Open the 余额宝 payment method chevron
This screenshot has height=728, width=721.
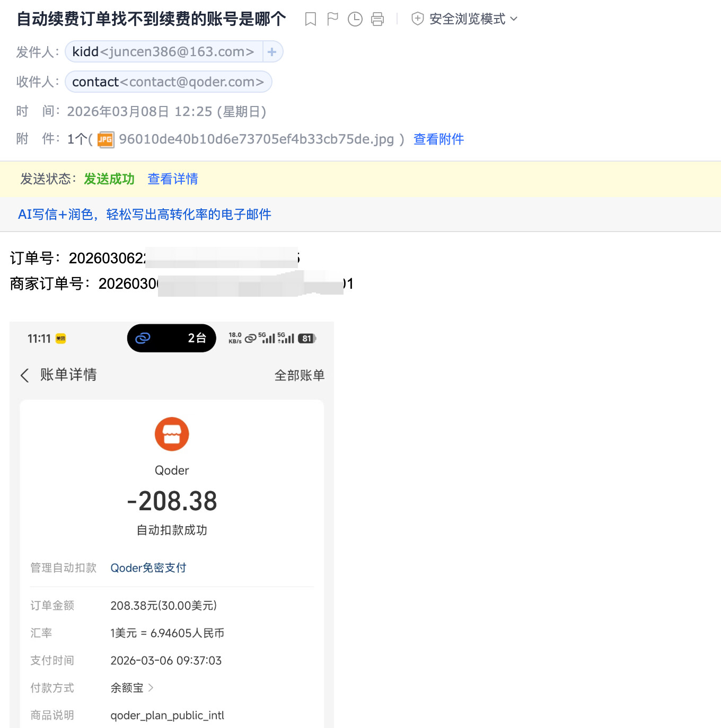(151, 688)
